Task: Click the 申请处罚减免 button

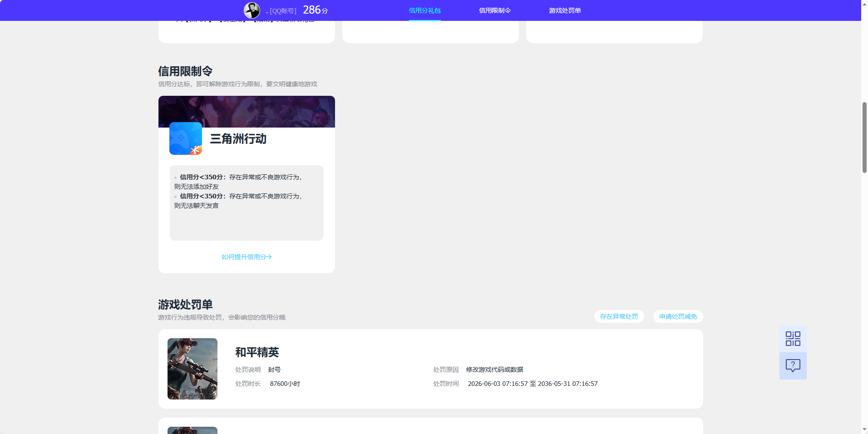Action: click(678, 316)
